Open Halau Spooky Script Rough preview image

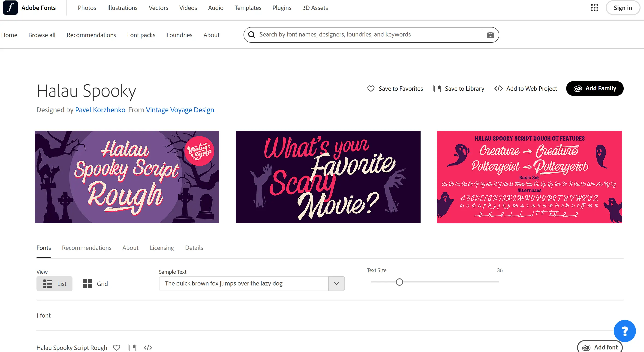127,177
